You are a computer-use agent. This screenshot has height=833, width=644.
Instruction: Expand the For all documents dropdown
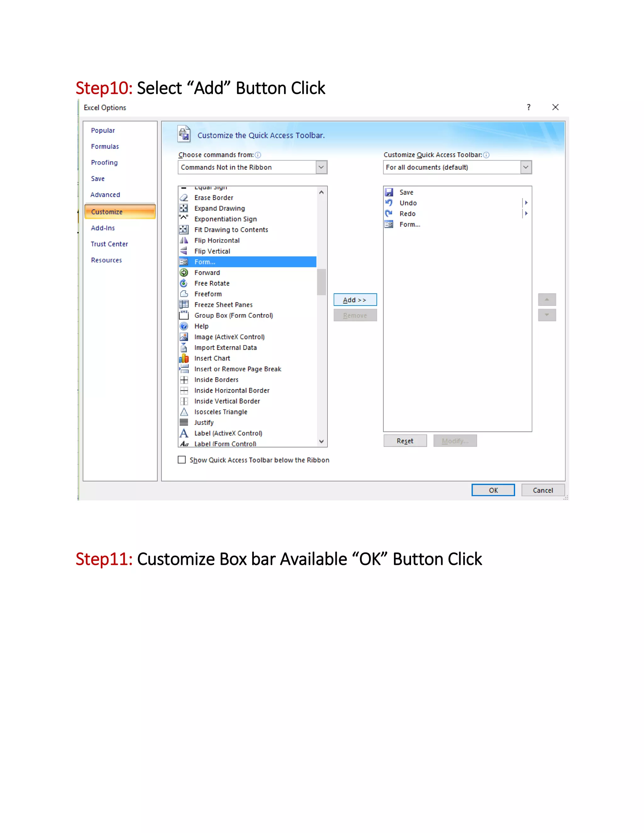coord(525,167)
